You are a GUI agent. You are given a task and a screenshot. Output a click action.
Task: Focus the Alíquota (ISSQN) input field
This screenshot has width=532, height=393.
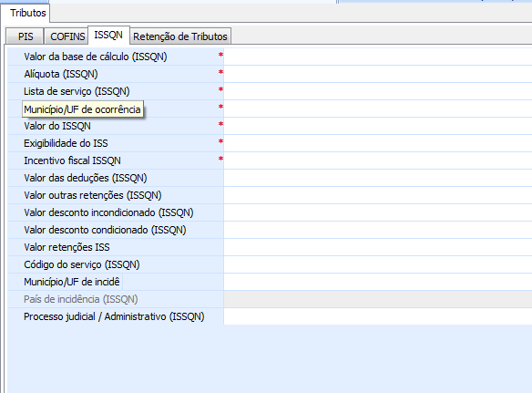click(378, 74)
